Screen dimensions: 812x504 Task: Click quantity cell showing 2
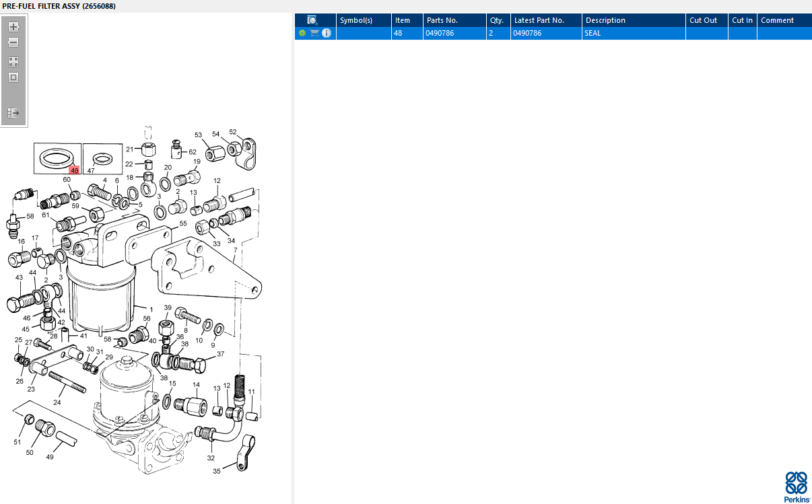tap(498, 33)
